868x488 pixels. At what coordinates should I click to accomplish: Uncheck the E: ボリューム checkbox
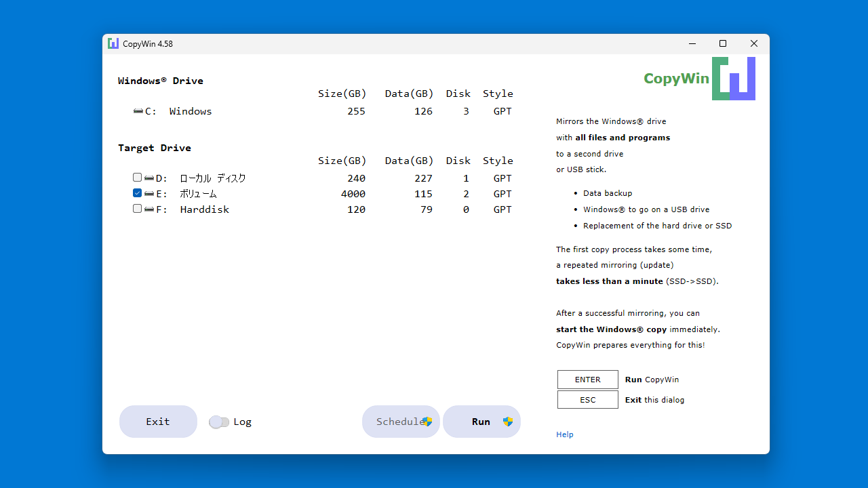point(138,193)
